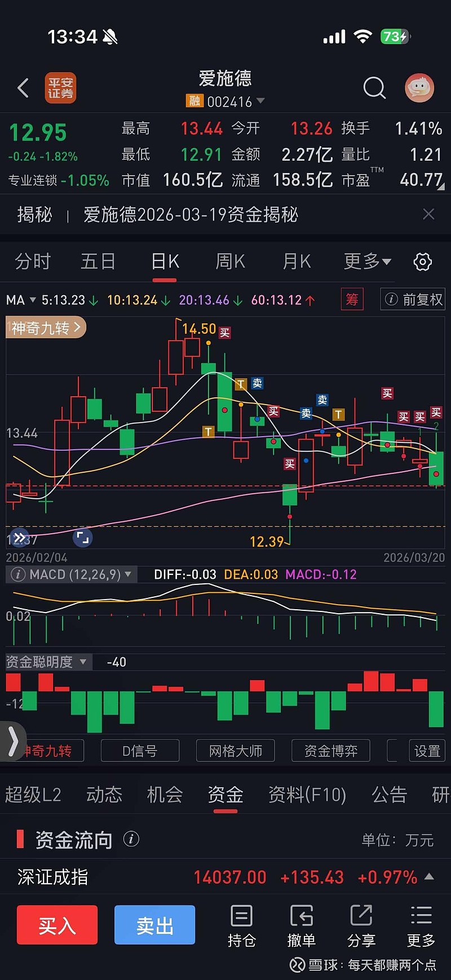This screenshot has height=980, width=451.
Task: Switch to the 资料(F10) tab
Action: tap(307, 795)
